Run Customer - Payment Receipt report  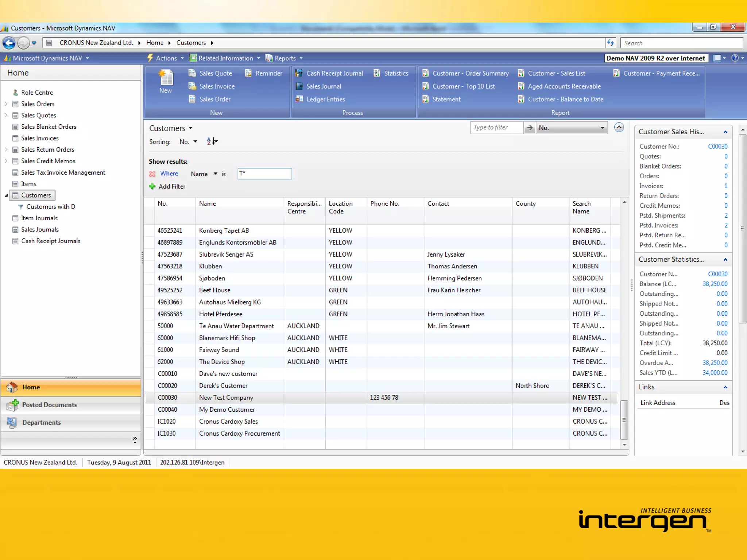pyautogui.click(x=656, y=73)
